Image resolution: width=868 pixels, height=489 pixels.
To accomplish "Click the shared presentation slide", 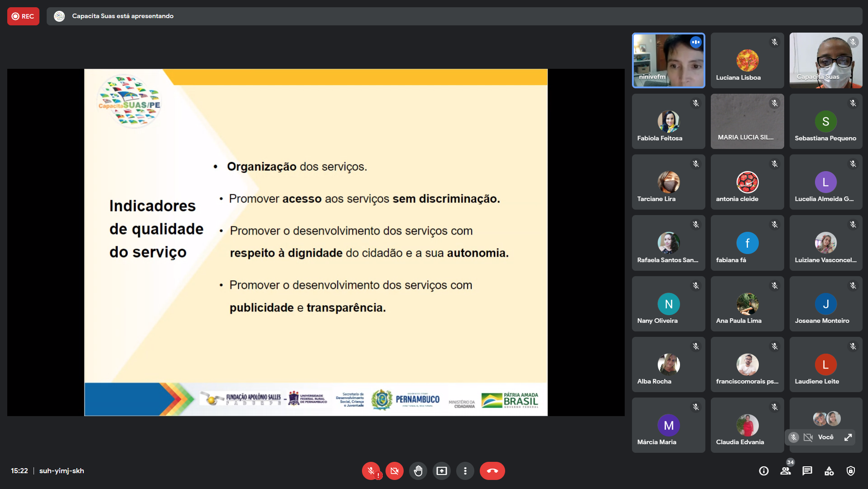I will click(x=316, y=242).
